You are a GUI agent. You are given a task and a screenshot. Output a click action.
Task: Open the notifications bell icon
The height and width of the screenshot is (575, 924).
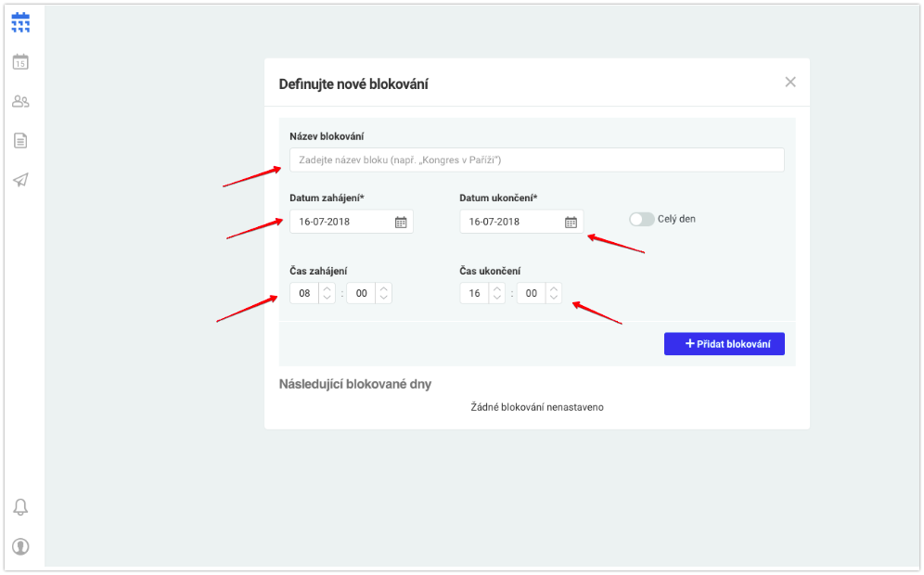(20, 507)
